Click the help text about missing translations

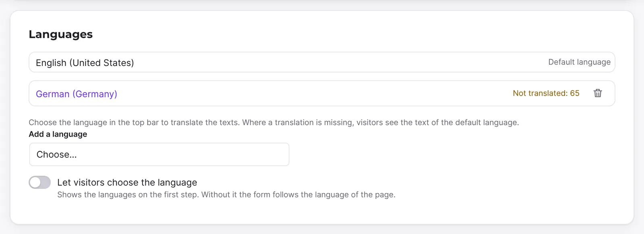click(274, 122)
